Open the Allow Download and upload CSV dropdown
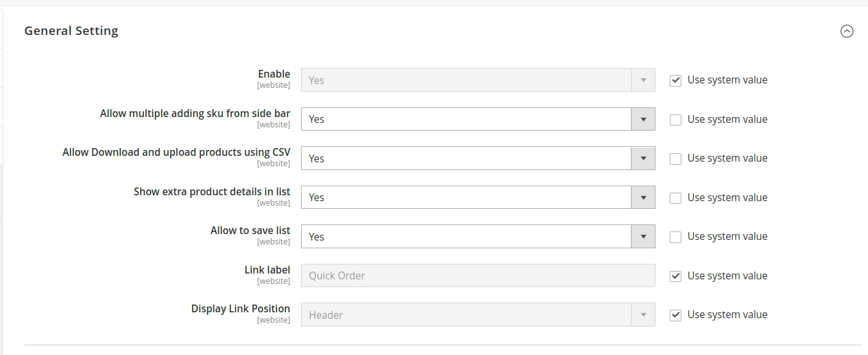 click(x=465, y=158)
